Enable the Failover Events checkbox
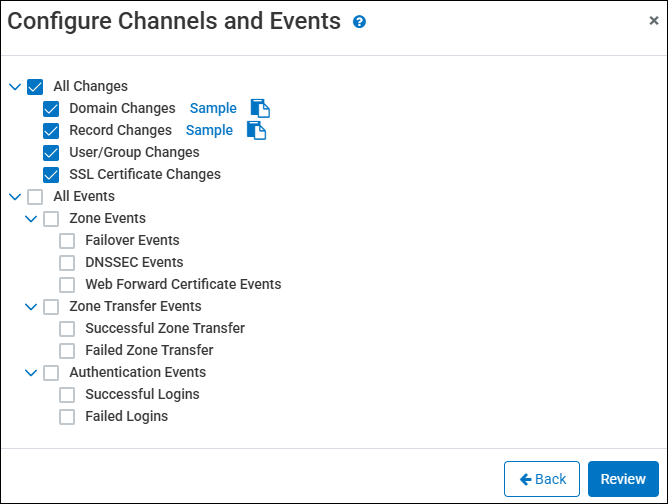The image size is (668, 504). click(x=68, y=241)
